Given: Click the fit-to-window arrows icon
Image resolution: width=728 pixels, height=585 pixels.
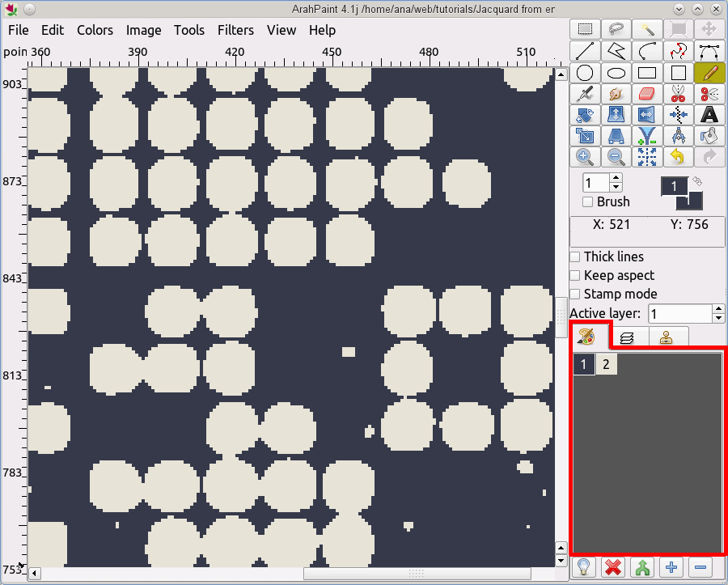Looking at the screenshot, I should coord(647,158).
